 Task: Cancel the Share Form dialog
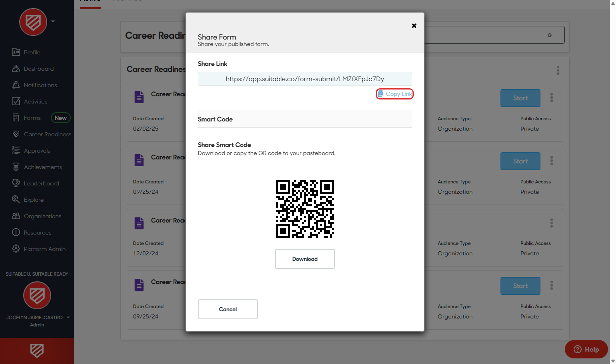point(228,309)
